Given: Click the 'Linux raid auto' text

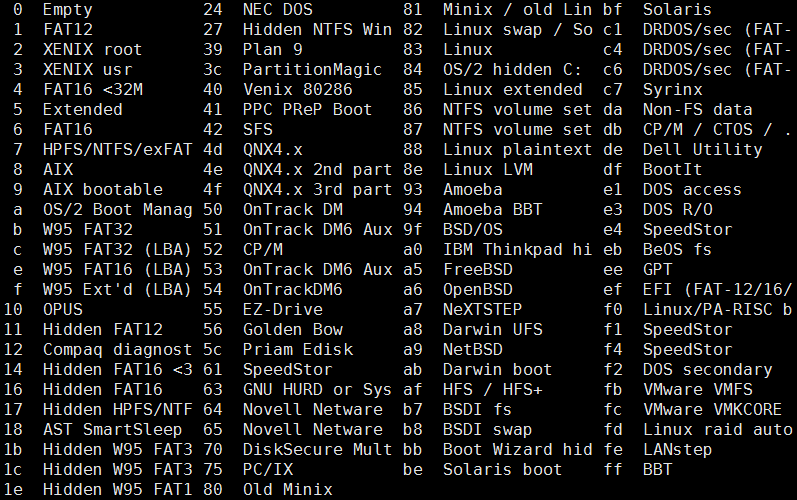Looking at the screenshot, I should [717, 430].
